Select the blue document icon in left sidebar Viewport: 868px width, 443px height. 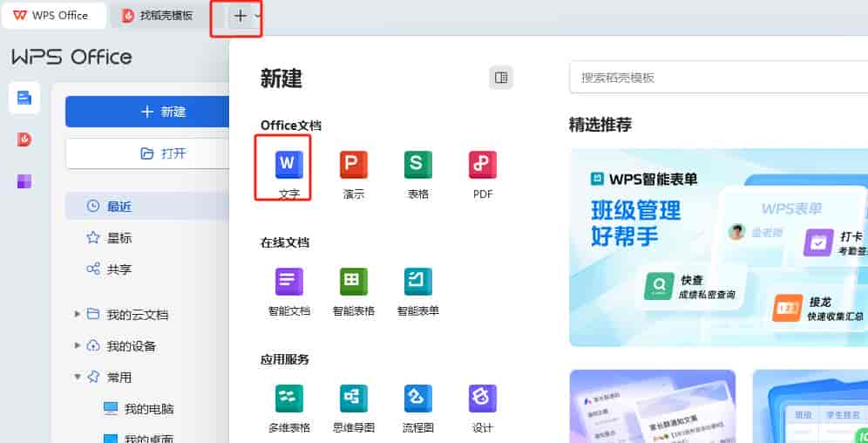(x=24, y=98)
